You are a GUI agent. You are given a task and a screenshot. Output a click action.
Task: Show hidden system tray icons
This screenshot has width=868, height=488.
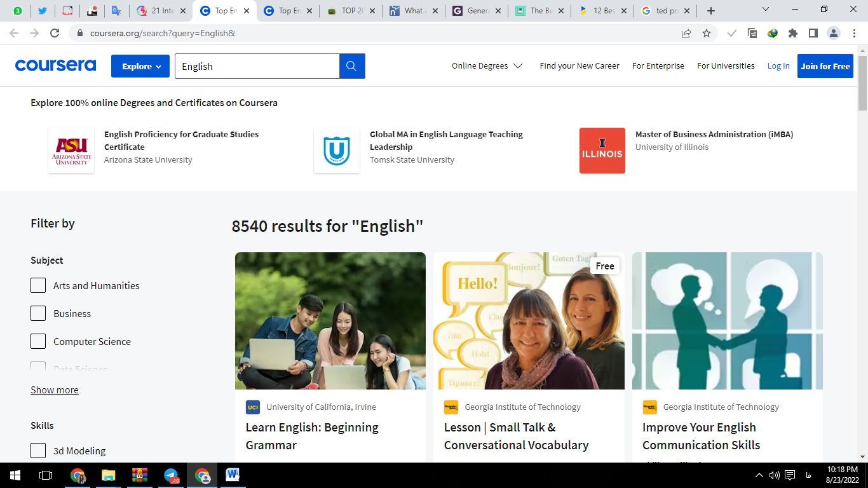tap(759, 475)
